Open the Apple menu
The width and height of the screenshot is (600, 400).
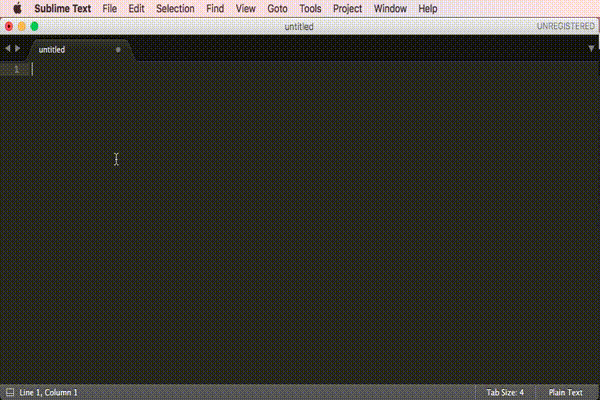tap(18, 8)
